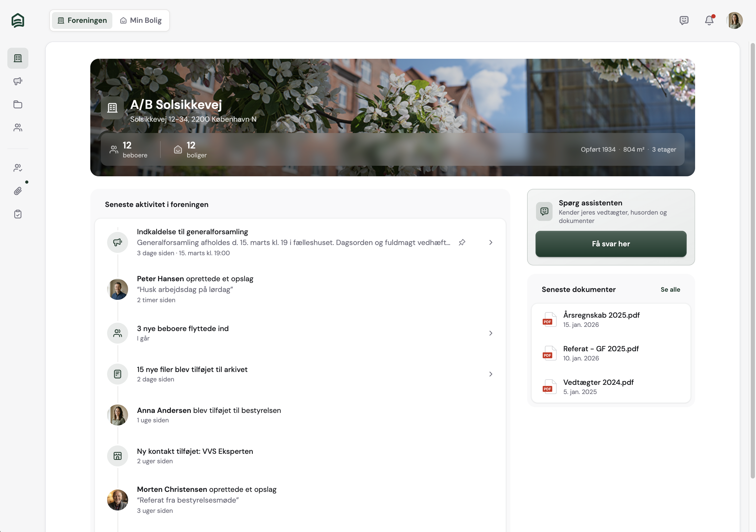Open the megaphone announcements icon in the sidebar

pyautogui.click(x=18, y=81)
